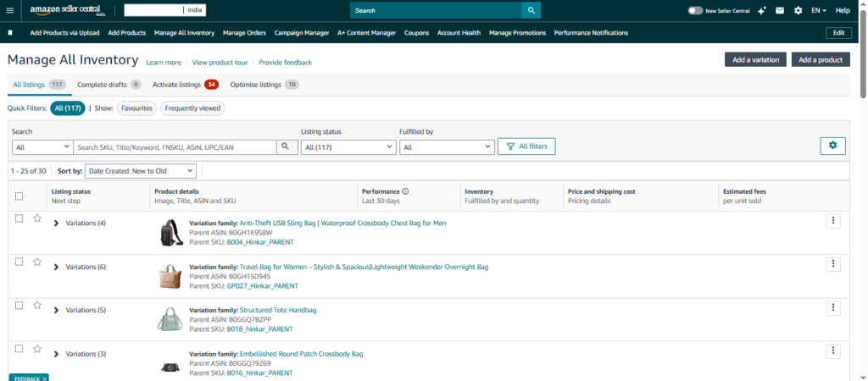The width and height of the screenshot is (868, 381).
Task: Click the inventory search magnifier icon
Action: 285,146
